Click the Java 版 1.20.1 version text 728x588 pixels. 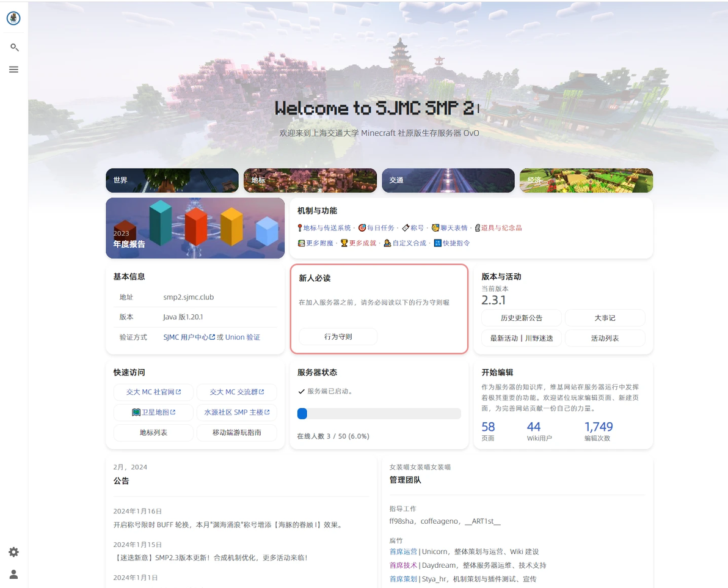coord(183,317)
